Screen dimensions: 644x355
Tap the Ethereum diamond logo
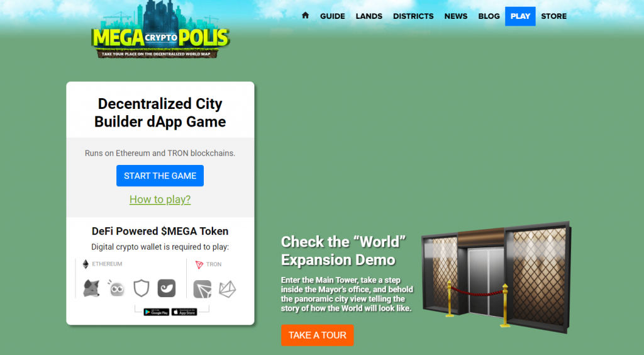[86, 264]
